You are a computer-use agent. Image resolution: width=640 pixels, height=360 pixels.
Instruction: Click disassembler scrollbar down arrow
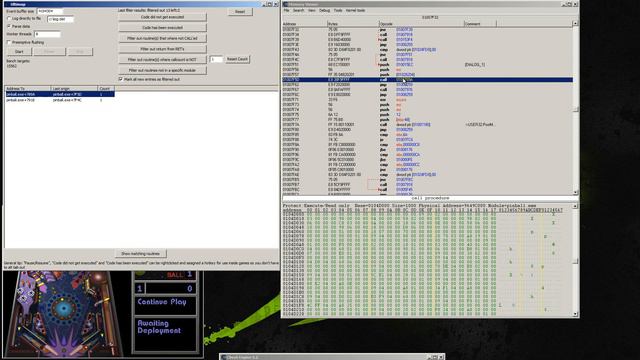click(x=575, y=192)
